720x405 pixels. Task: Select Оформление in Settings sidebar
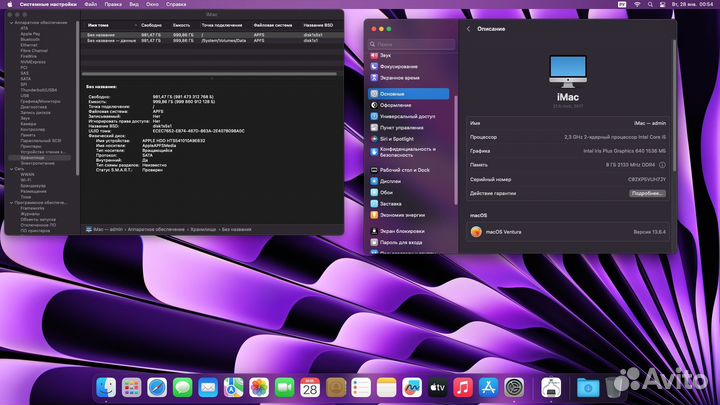pyautogui.click(x=409, y=105)
